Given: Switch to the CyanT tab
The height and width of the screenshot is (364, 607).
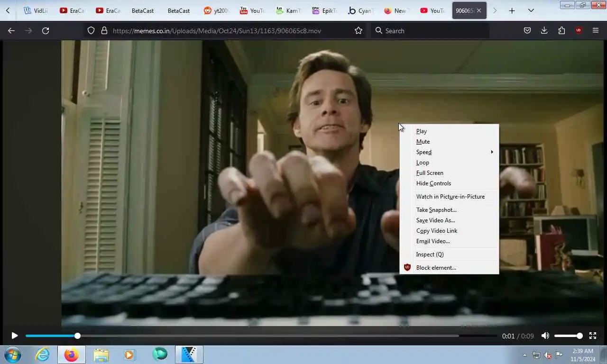Looking at the screenshot, I should pyautogui.click(x=360, y=10).
